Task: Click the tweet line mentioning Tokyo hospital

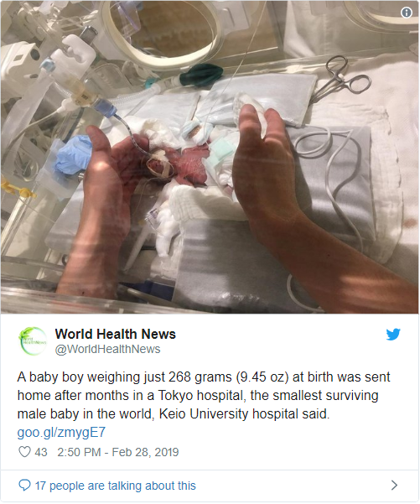Action: click(x=198, y=396)
